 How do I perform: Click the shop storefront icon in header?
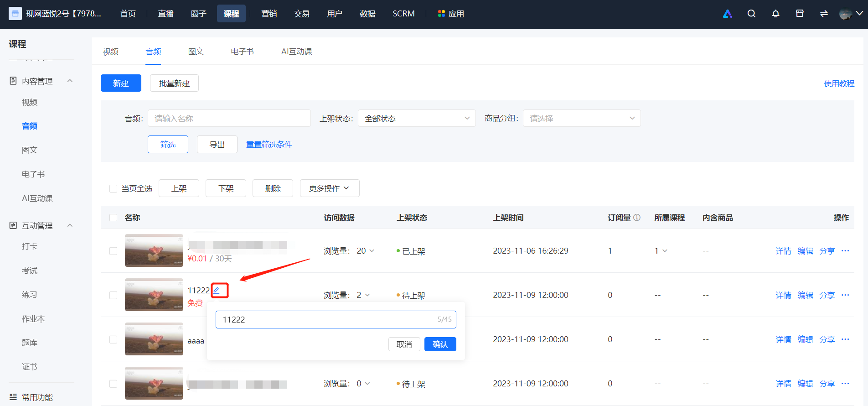800,14
